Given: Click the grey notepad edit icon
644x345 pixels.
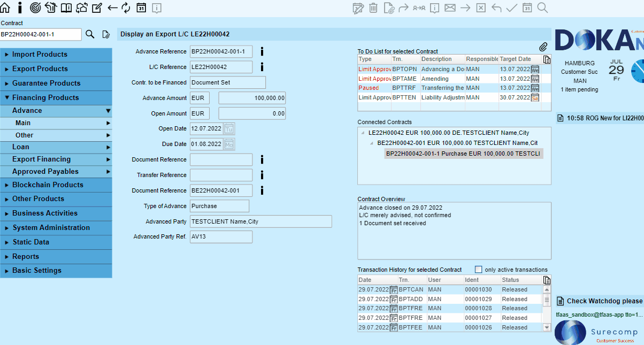Looking at the screenshot, I should tap(358, 7).
